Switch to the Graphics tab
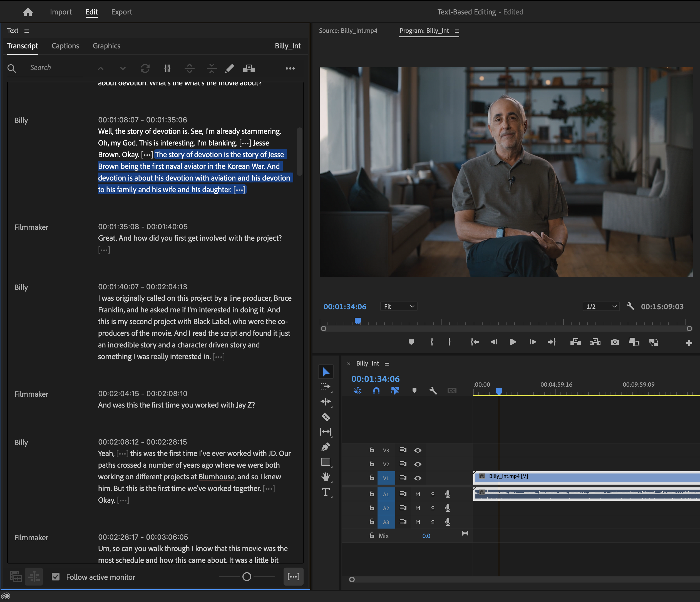The height and width of the screenshot is (602, 700). pos(106,45)
